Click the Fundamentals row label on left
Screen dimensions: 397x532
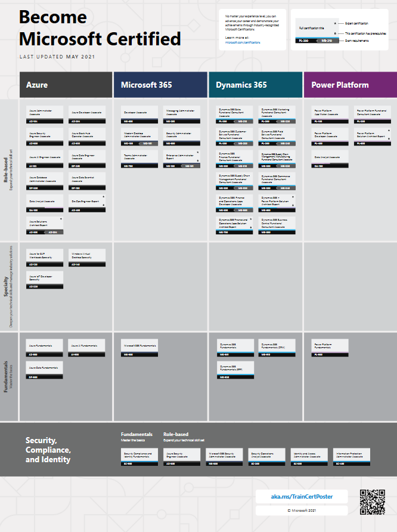coord(6,376)
